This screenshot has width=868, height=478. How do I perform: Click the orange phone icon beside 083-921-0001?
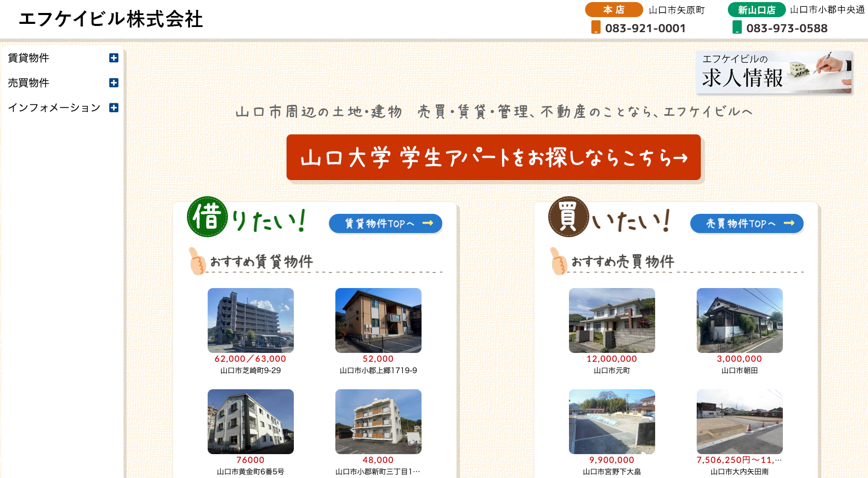[x=596, y=28]
